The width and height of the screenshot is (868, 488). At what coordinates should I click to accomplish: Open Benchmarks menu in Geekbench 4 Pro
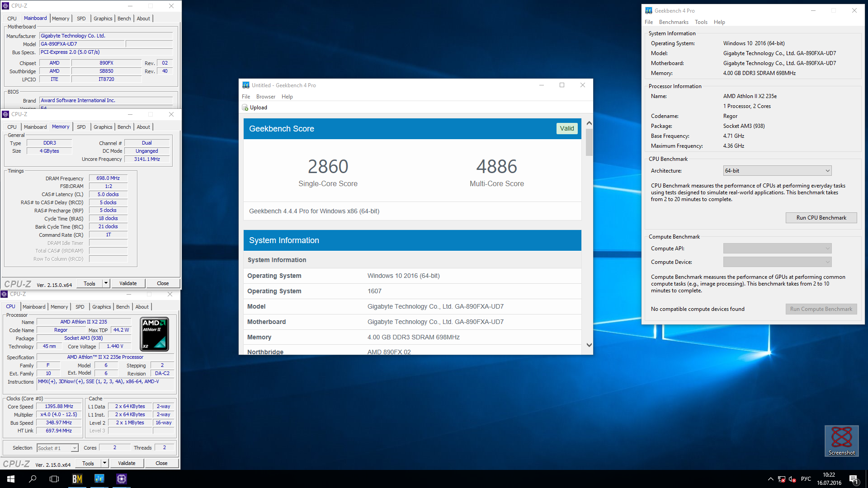674,22
